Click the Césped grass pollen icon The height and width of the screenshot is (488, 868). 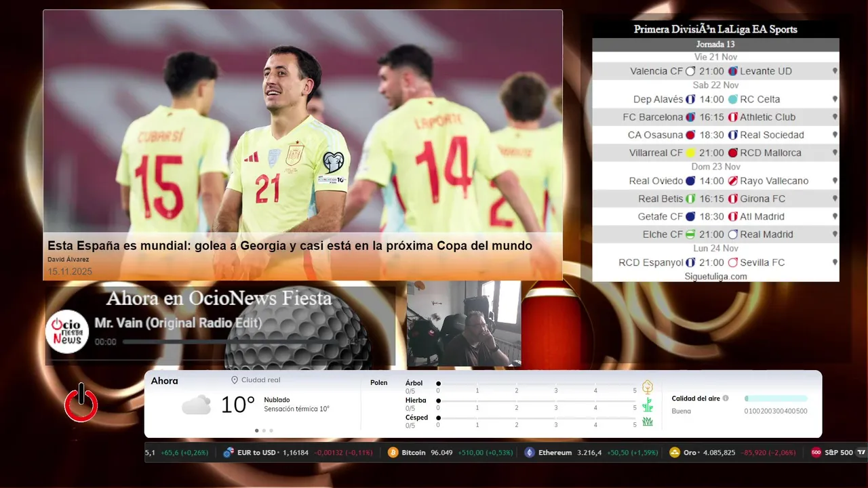(x=648, y=422)
